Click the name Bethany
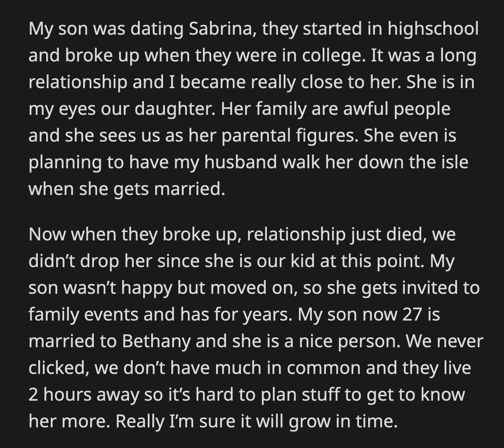The width and height of the screenshot is (504, 448). pyautogui.click(x=156, y=341)
